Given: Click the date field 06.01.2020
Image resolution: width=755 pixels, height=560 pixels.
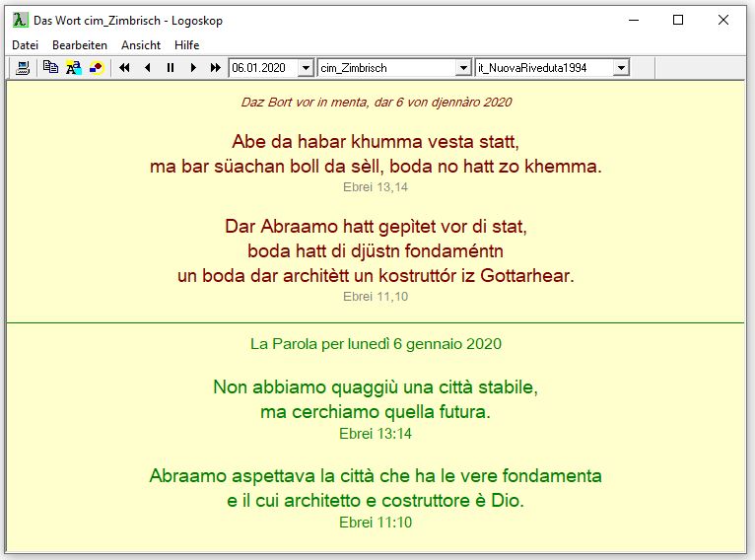Looking at the screenshot, I should pyautogui.click(x=264, y=68).
